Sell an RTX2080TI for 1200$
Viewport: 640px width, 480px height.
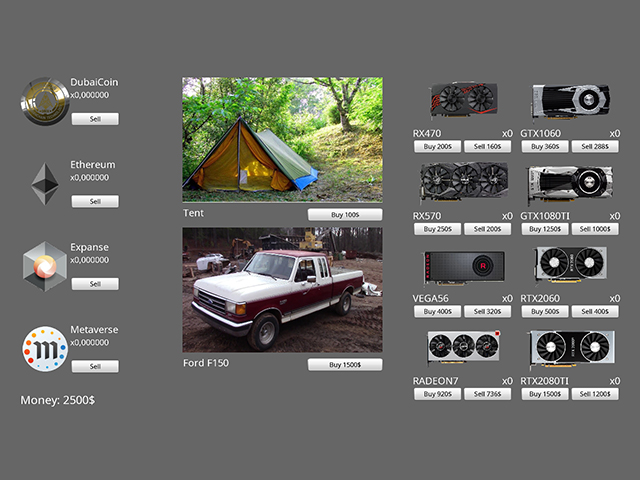[x=595, y=393]
